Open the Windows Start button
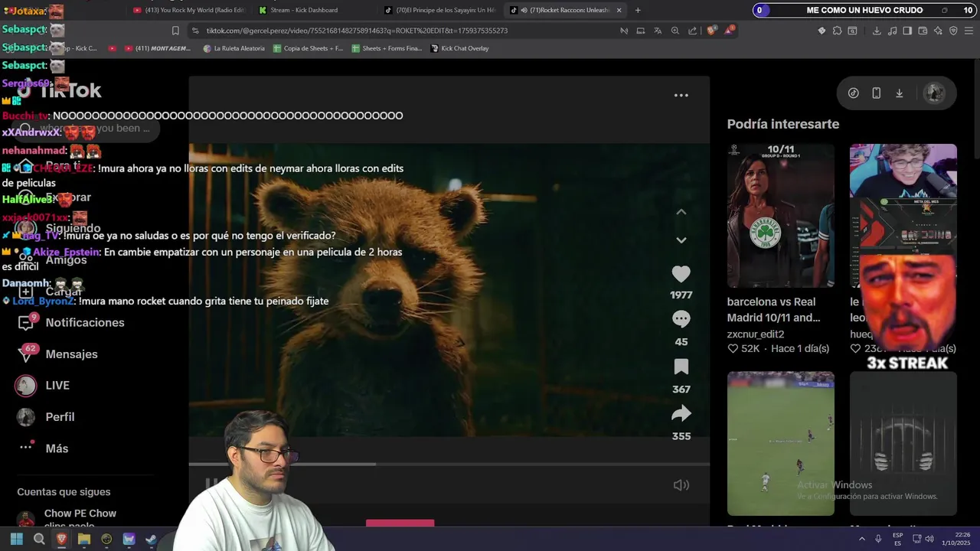 tap(16, 540)
